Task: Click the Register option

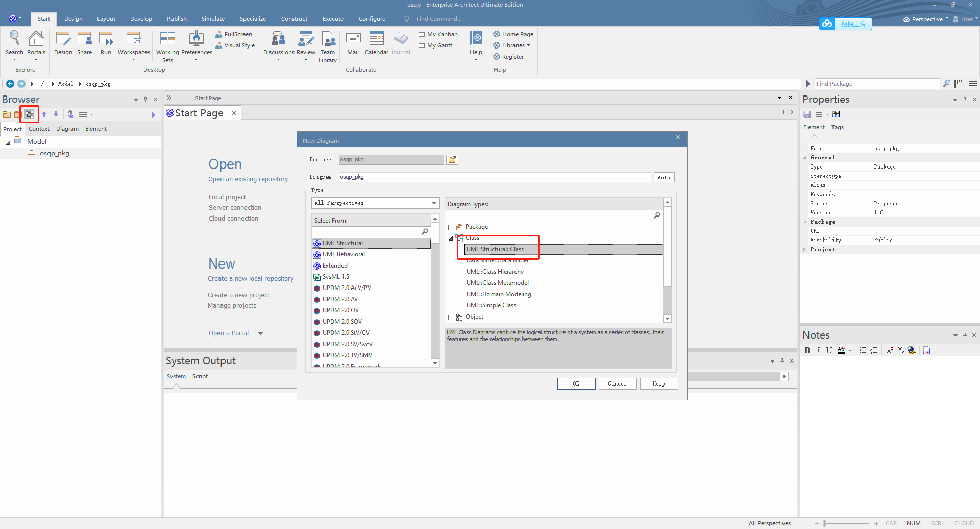Action: 508,57
